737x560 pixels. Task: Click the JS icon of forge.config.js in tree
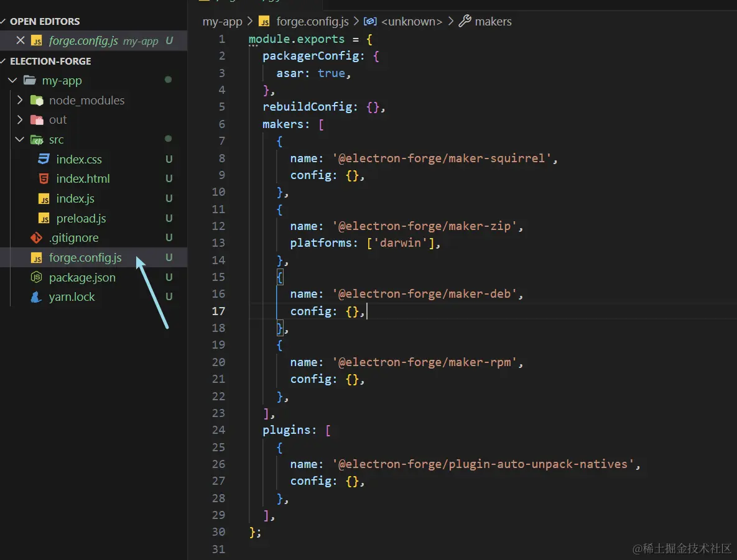pyautogui.click(x=37, y=258)
